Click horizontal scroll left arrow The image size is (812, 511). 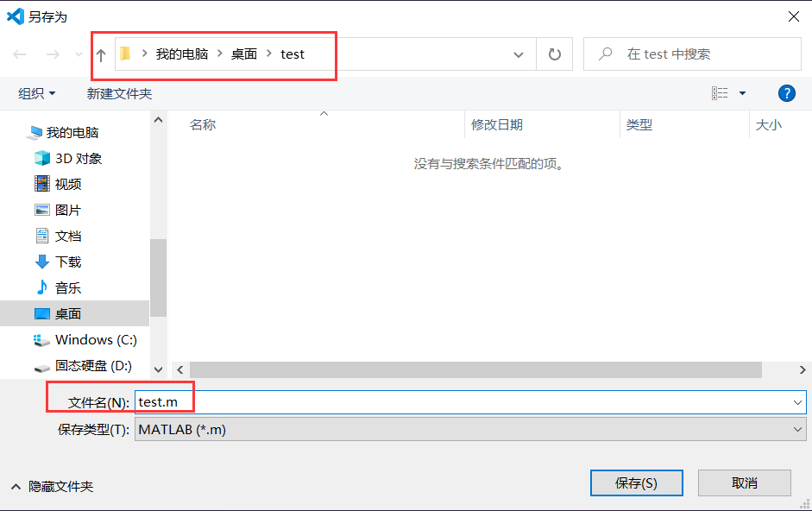pyautogui.click(x=180, y=369)
